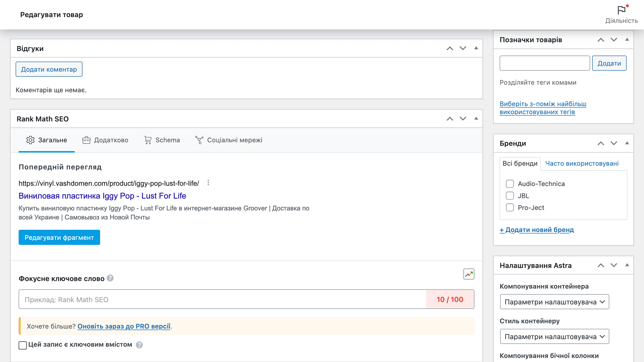Viewport: 644px width, 362px height.
Task: Select the Всі бренди tab
Action: tap(520, 164)
